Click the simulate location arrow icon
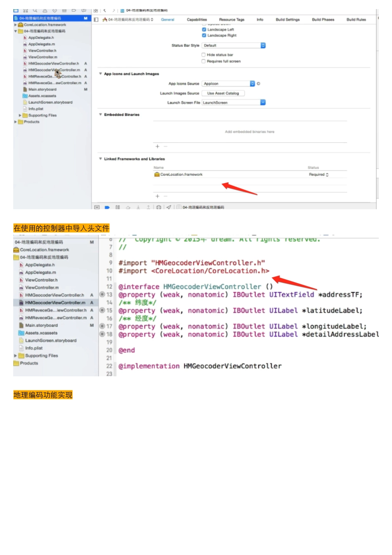Screen dimensions: 392x555 click(x=169, y=207)
